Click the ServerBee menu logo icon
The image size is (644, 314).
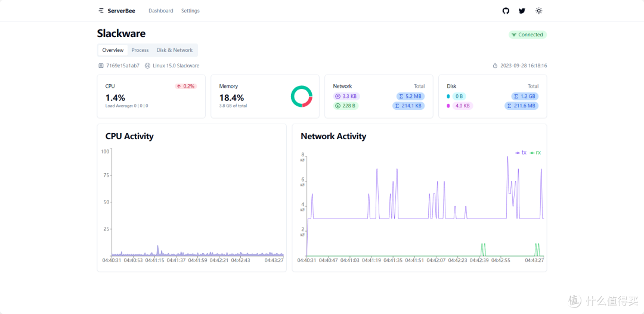point(101,11)
